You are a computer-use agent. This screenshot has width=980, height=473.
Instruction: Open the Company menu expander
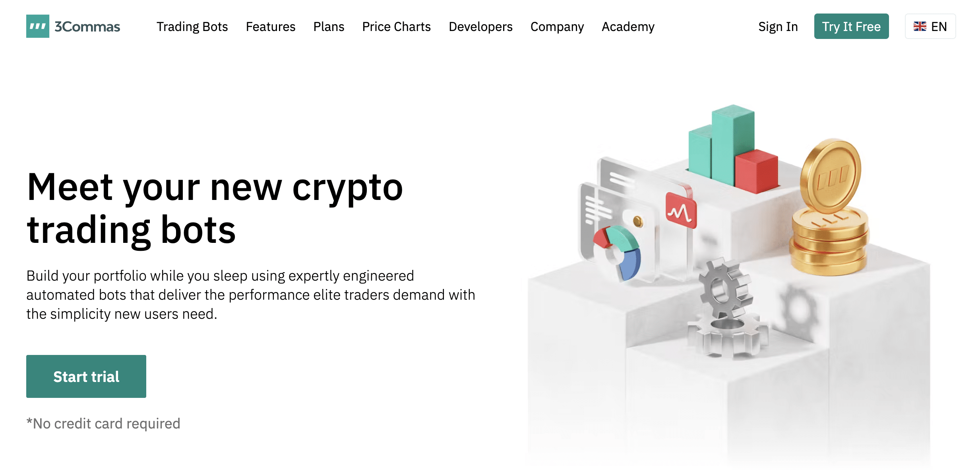(x=557, y=26)
